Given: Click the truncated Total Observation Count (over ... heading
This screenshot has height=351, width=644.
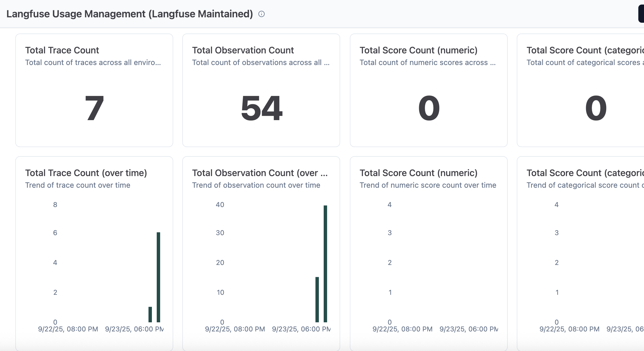Looking at the screenshot, I should [x=260, y=173].
